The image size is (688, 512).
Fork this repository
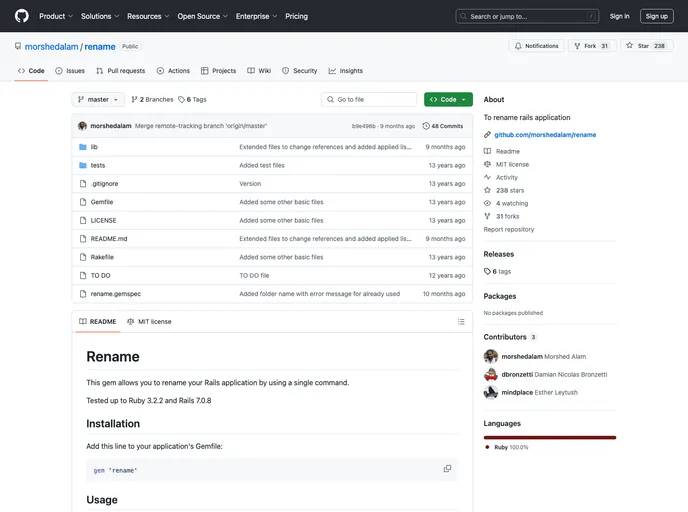click(592, 46)
